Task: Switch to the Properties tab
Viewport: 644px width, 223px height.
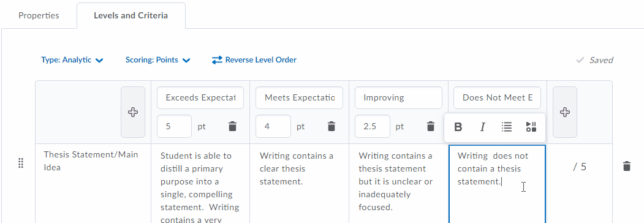Action: click(x=39, y=15)
